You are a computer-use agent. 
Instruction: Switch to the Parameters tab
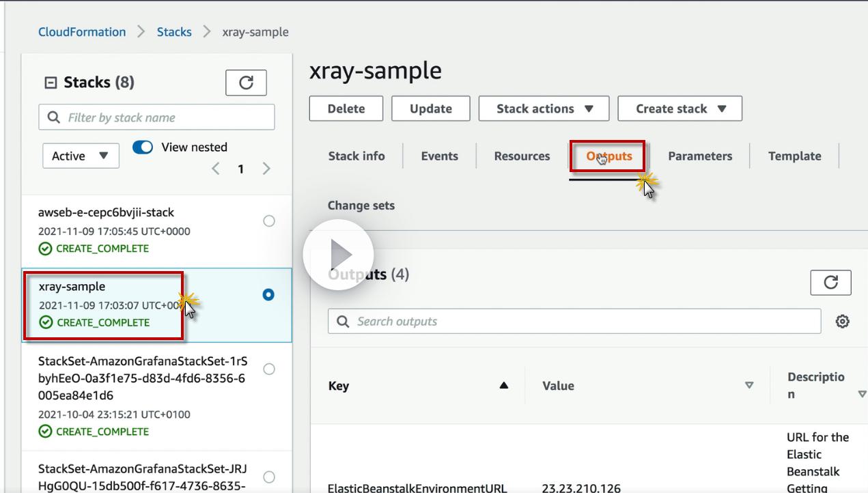point(700,156)
